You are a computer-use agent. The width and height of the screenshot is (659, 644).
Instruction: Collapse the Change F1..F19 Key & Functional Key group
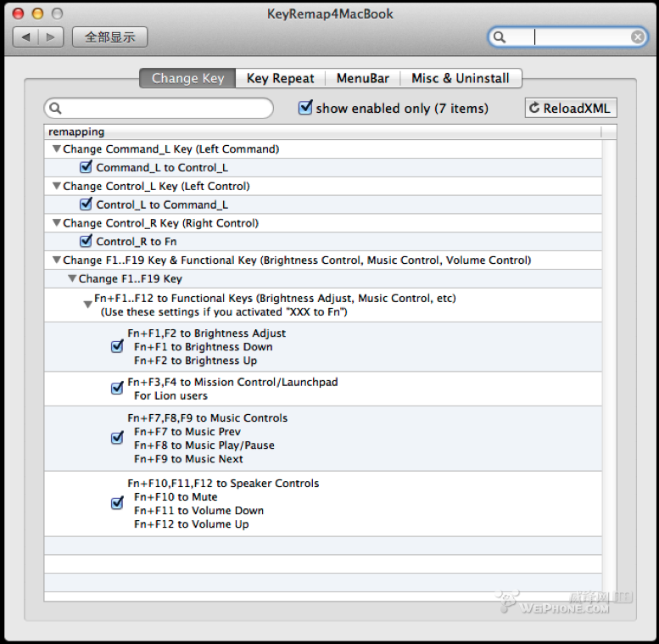(x=56, y=260)
